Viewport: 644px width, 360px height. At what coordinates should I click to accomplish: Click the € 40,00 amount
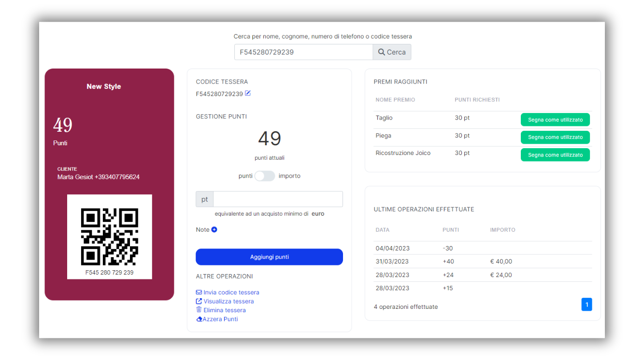[501, 262]
